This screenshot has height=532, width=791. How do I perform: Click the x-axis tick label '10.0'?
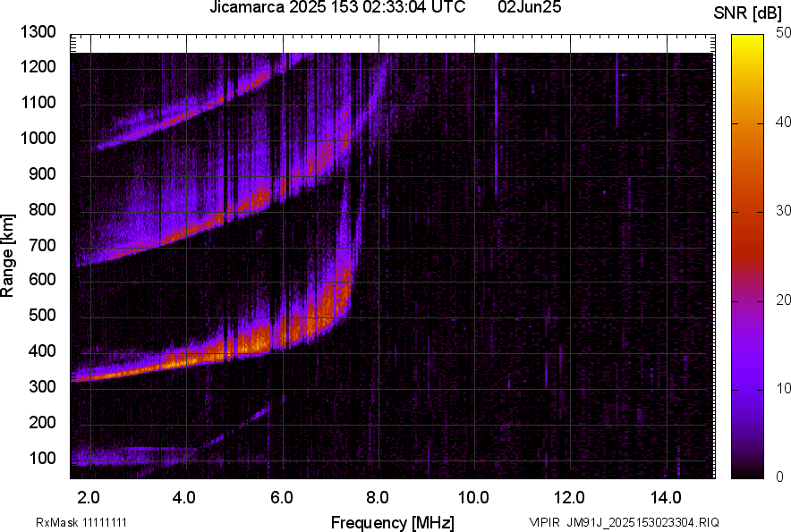473,498
